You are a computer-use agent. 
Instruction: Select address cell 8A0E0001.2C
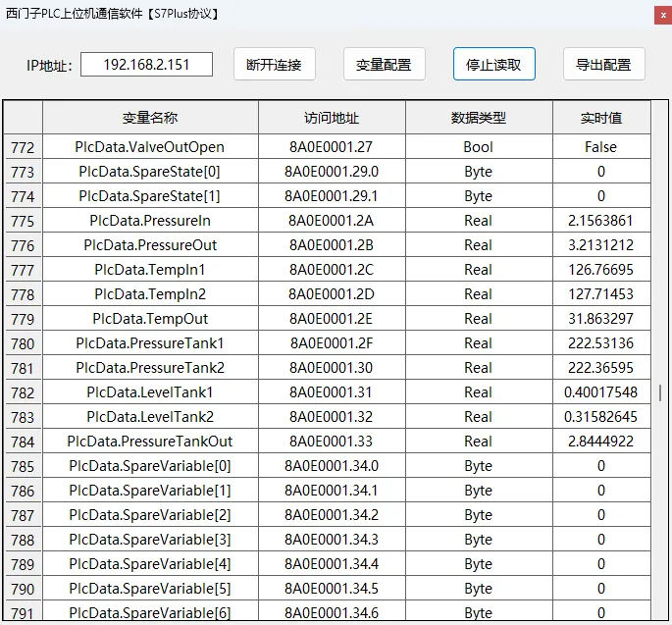point(332,270)
